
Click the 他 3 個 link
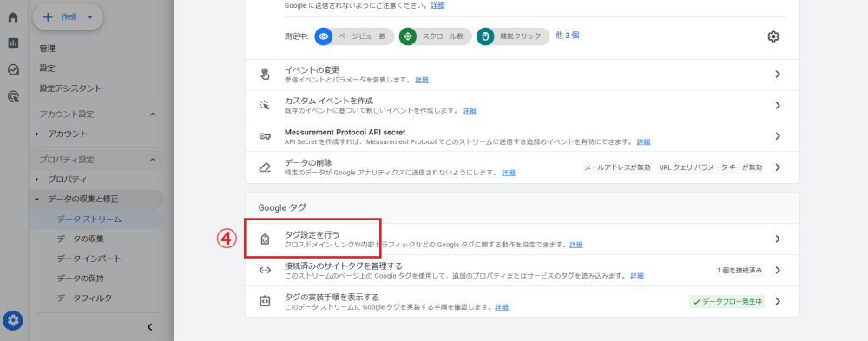click(x=568, y=35)
